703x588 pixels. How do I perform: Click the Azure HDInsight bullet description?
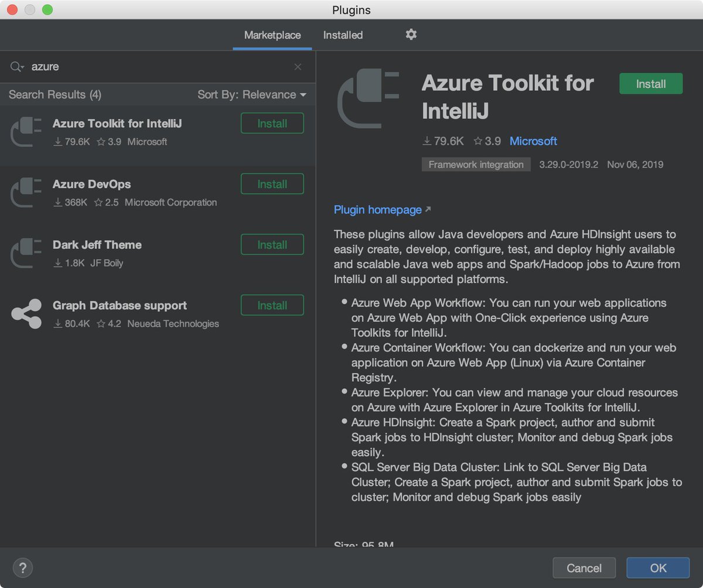[x=512, y=437]
